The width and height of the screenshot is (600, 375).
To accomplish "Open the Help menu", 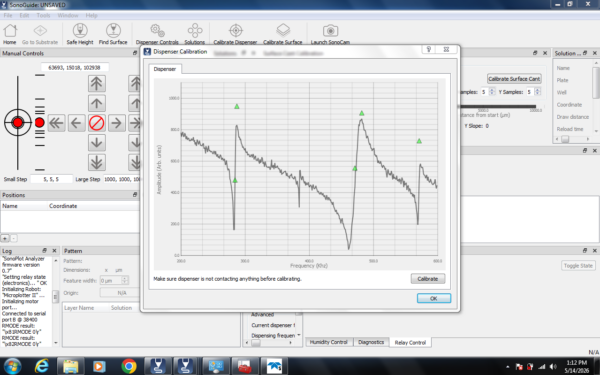I will 91,15.
